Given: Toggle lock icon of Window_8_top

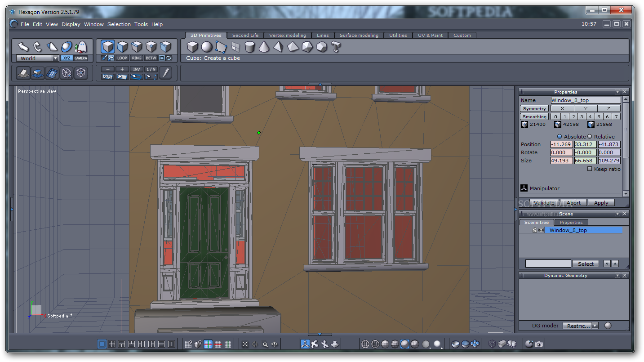Looking at the screenshot, I should click(x=535, y=230).
